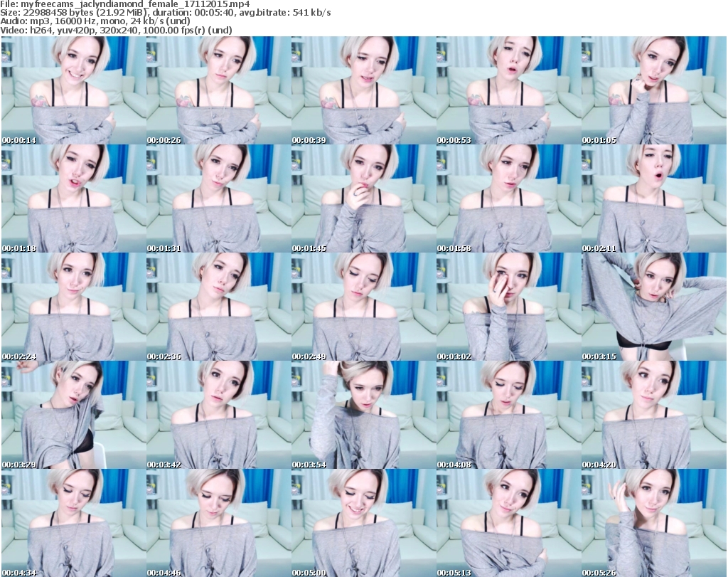Select the thumbnail stamped 00:01:45

click(363, 198)
